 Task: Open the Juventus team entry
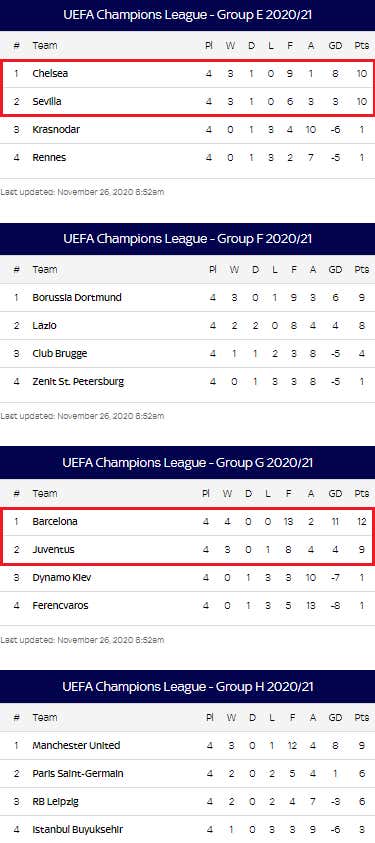[53, 549]
